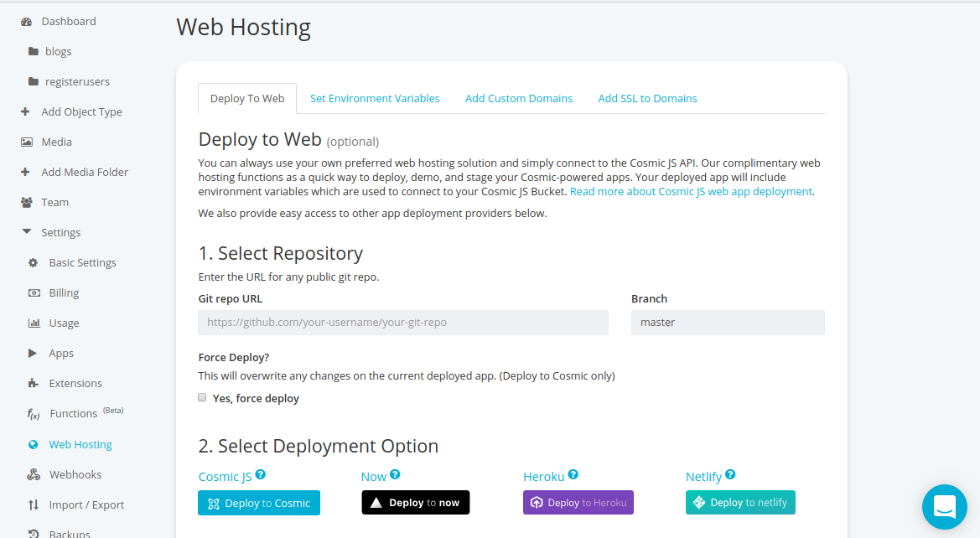Open the intercom chat bubble icon

(x=945, y=507)
